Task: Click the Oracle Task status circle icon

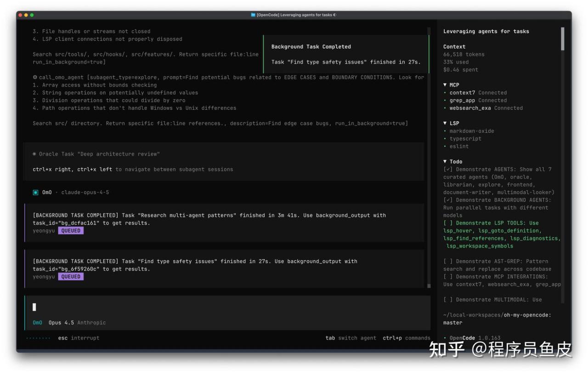Action: point(35,154)
